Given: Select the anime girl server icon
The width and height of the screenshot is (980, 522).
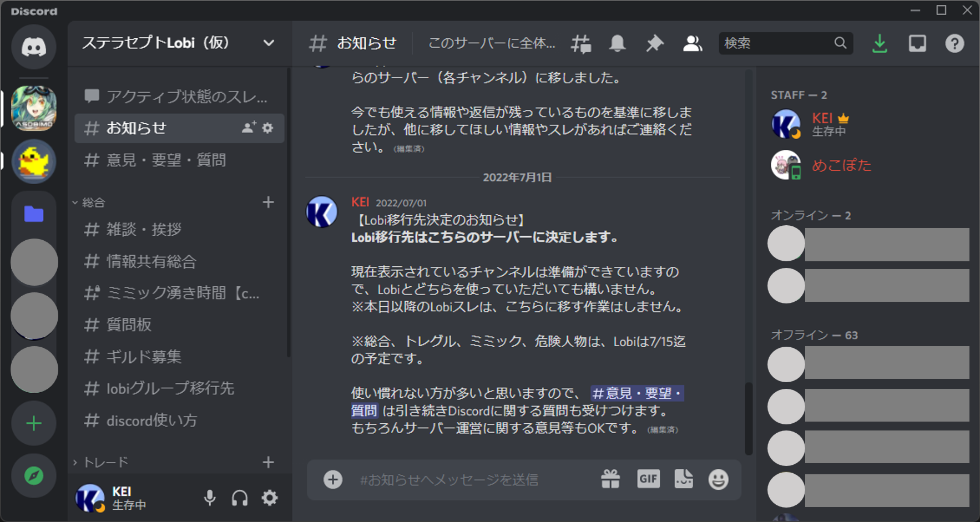Looking at the screenshot, I should pos(34,108).
